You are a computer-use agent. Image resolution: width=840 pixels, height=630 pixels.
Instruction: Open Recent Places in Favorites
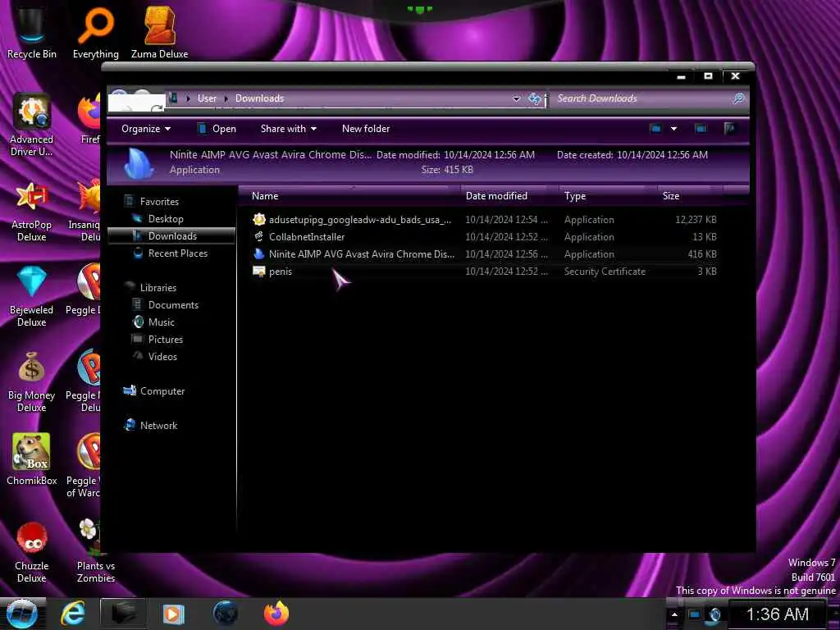pyautogui.click(x=177, y=253)
